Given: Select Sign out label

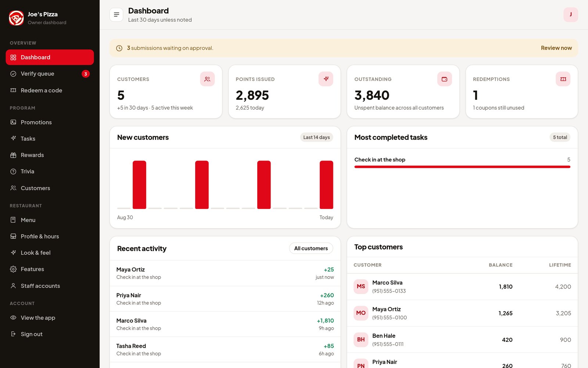Looking at the screenshot, I should pos(32,334).
